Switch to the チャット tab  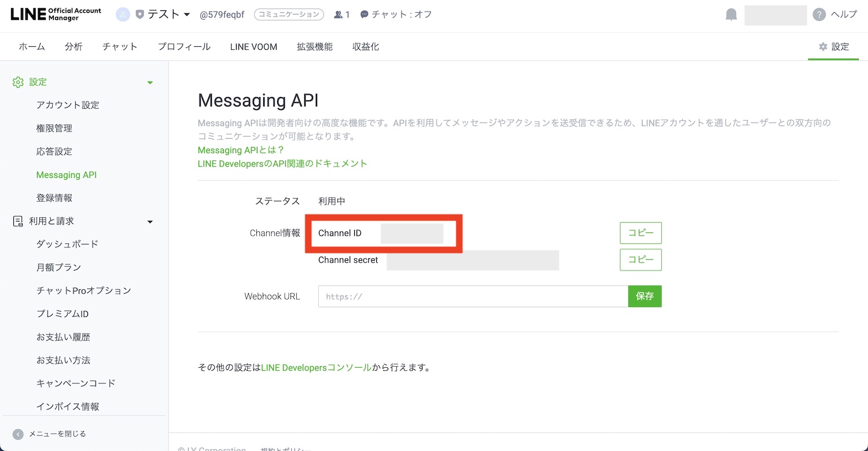pos(120,47)
